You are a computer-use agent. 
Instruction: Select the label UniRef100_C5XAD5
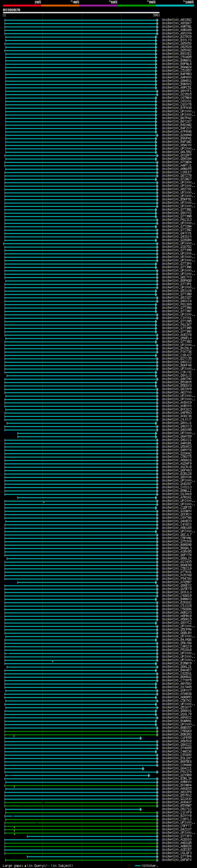[x=177, y=57]
